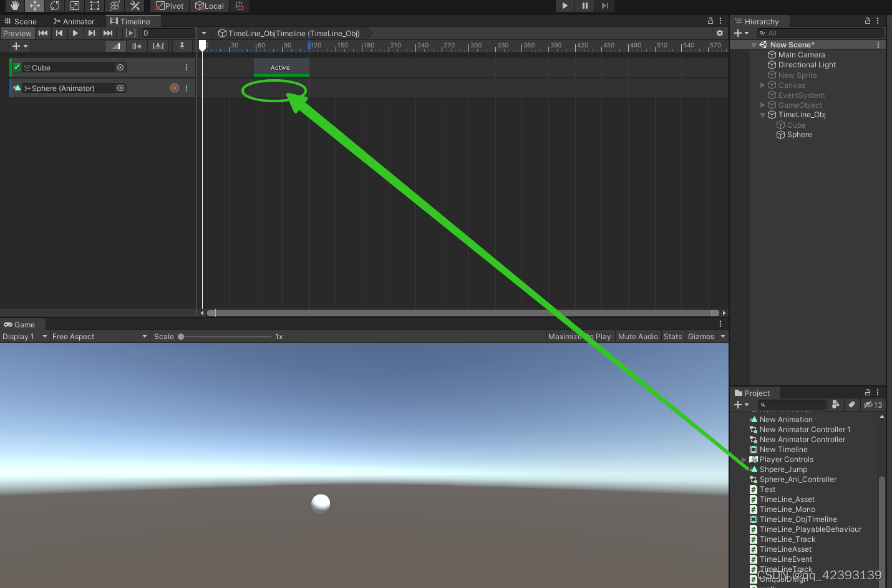The height and width of the screenshot is (588, 892).
Task: Select Sphere_Jump in the Project panel
Action: (784, 469)
